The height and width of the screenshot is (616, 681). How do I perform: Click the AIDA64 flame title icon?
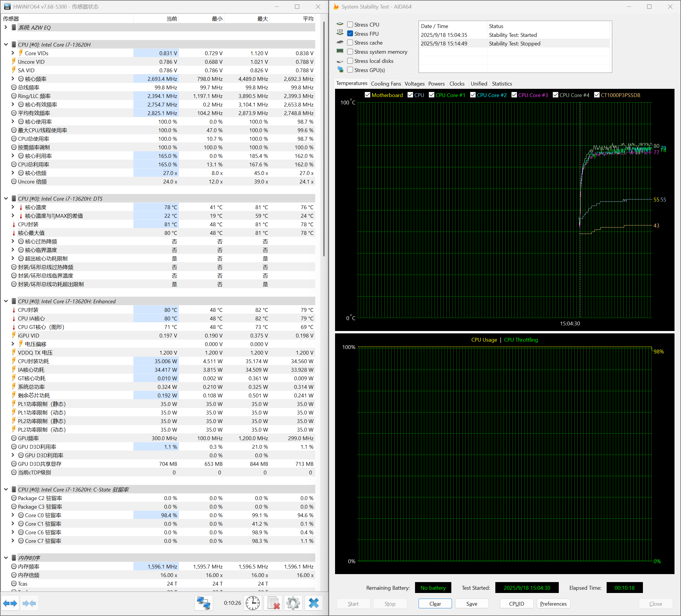pyautogui.click(x=336, y=7)
